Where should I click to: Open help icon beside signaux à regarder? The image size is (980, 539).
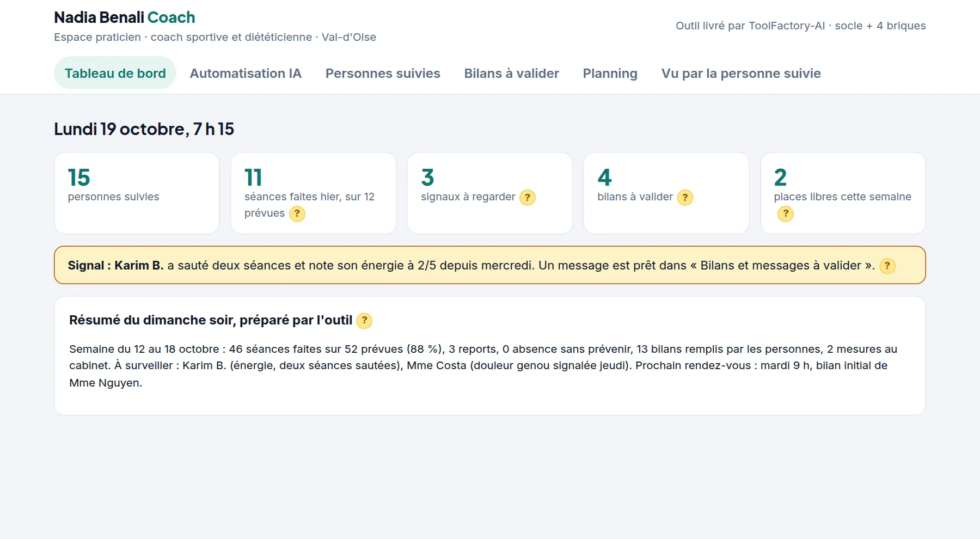coord(527,197)
